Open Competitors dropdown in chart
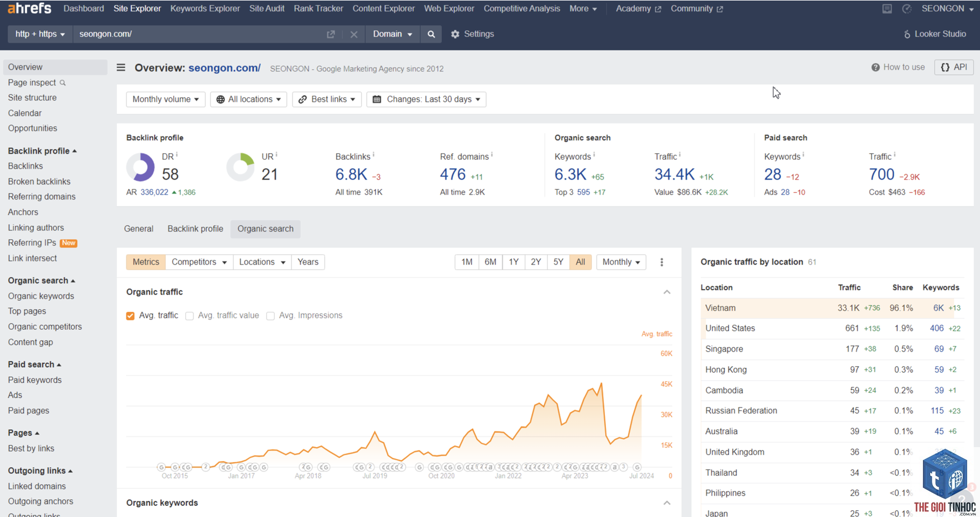This screenshot has width=980, height=517. coord(199,262)
